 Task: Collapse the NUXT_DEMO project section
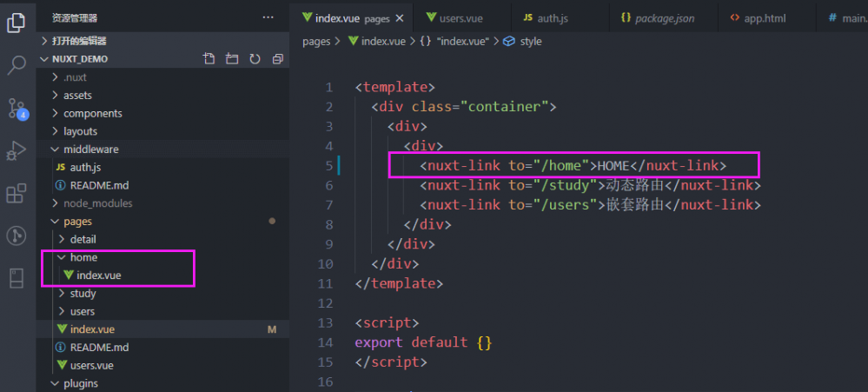click(x=162, y=59)
